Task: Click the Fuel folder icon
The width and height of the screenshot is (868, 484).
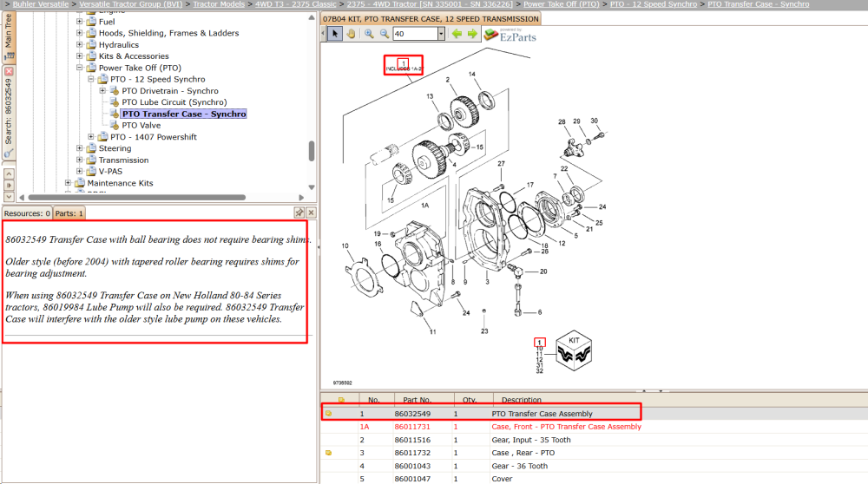Action: [x=91, y=22]
